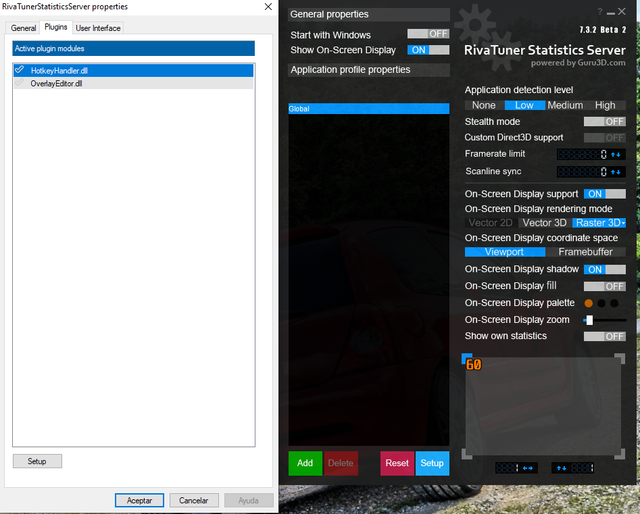This screenshot has width=640, height=514.
Task: Switch to the General tab
Action: [x=23, y=28]
